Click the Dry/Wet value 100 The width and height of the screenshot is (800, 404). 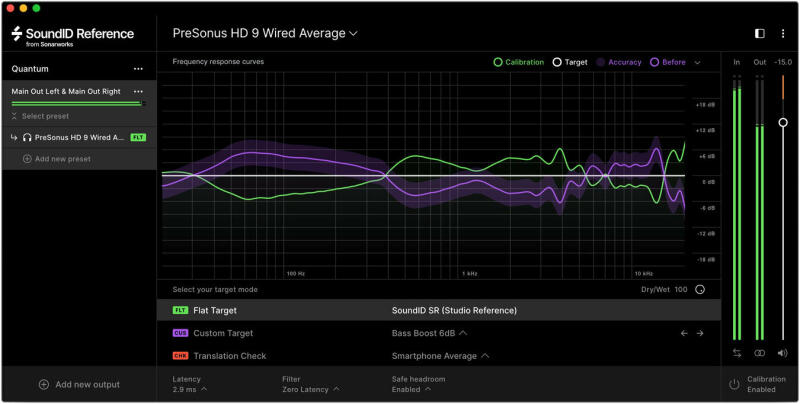coord(681,290)
